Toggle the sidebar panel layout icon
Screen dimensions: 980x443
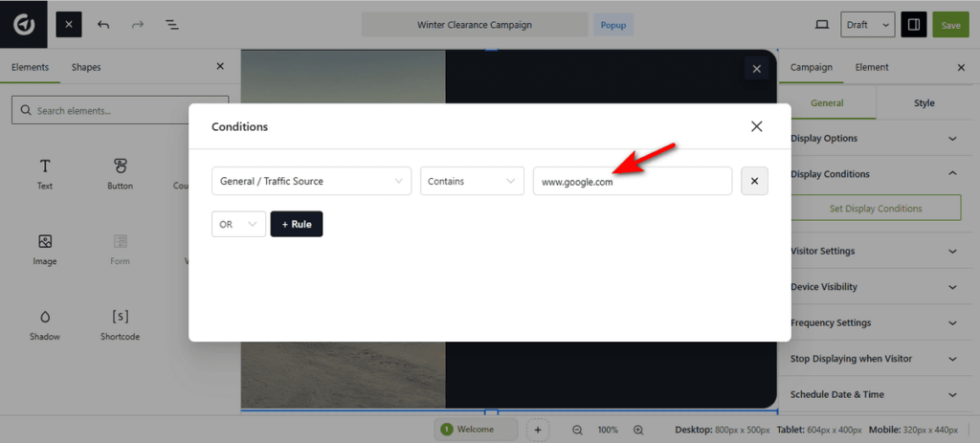(914, 25)
